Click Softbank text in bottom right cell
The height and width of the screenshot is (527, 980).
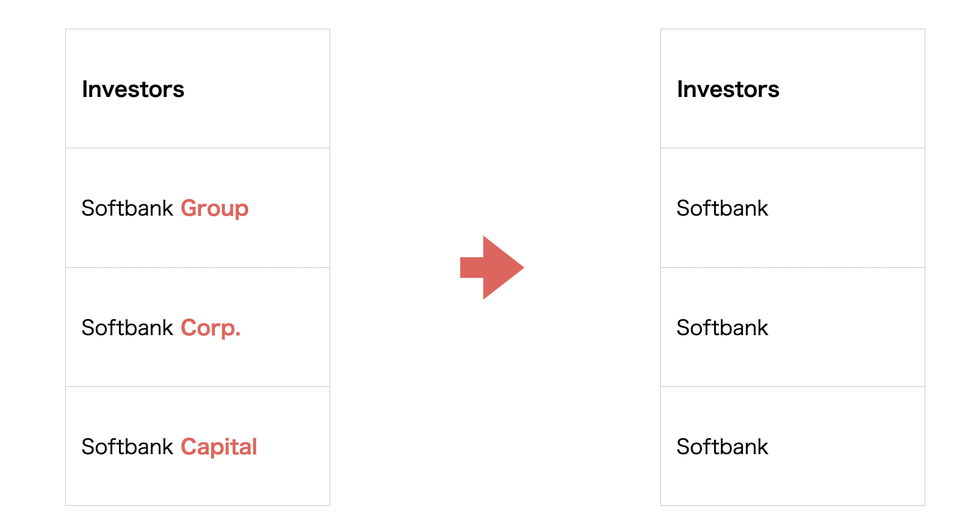click(722, 446)
